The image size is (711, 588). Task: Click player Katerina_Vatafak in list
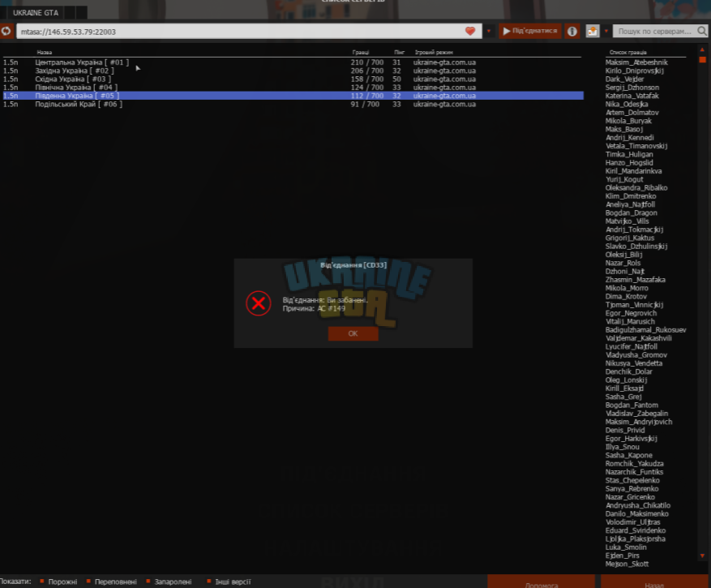pos(632,96)
